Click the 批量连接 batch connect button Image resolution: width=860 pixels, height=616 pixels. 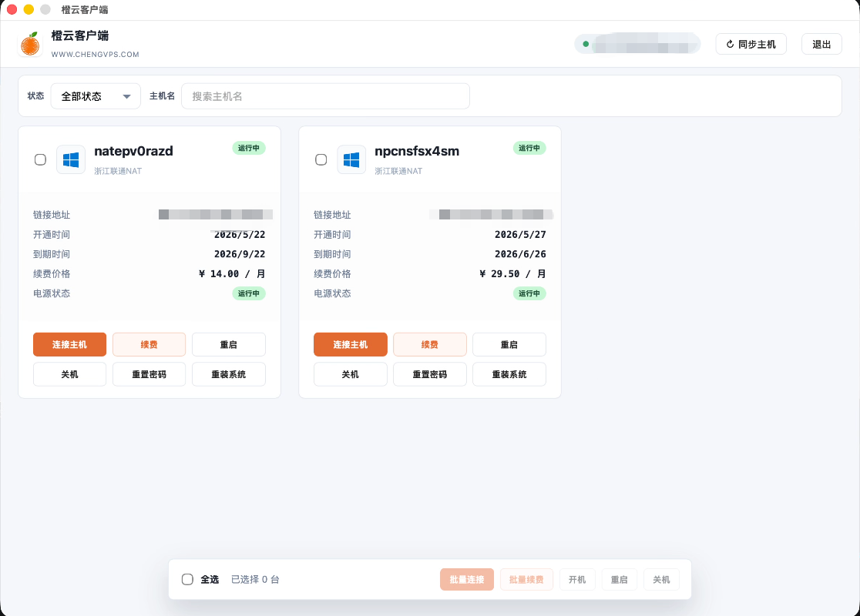click(x=467, y=579)
